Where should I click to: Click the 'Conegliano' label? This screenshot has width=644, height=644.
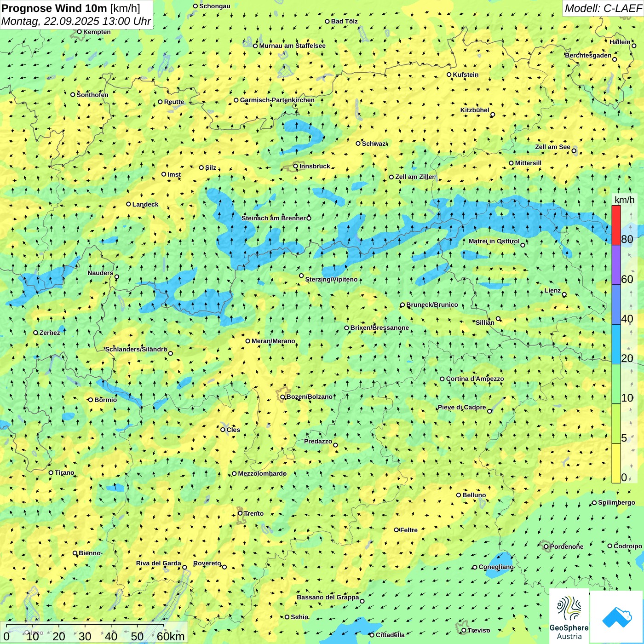click(496, 567)
